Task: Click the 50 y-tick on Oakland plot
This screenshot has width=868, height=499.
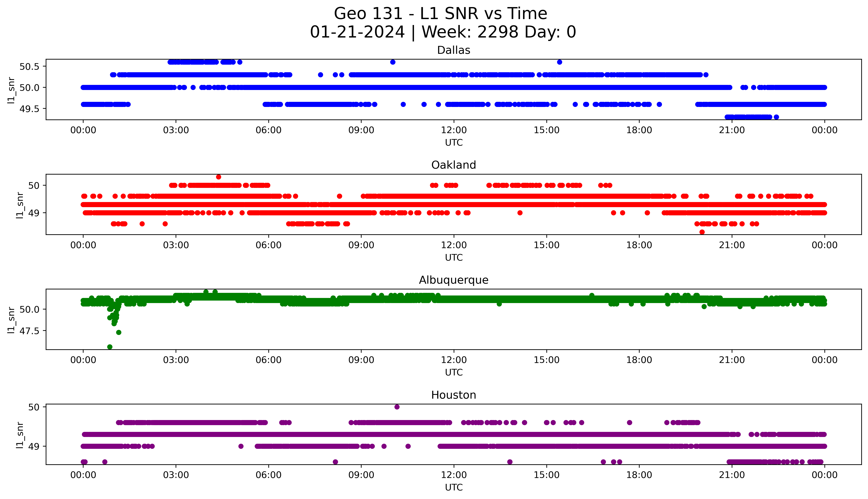Action: pos(34,186)
